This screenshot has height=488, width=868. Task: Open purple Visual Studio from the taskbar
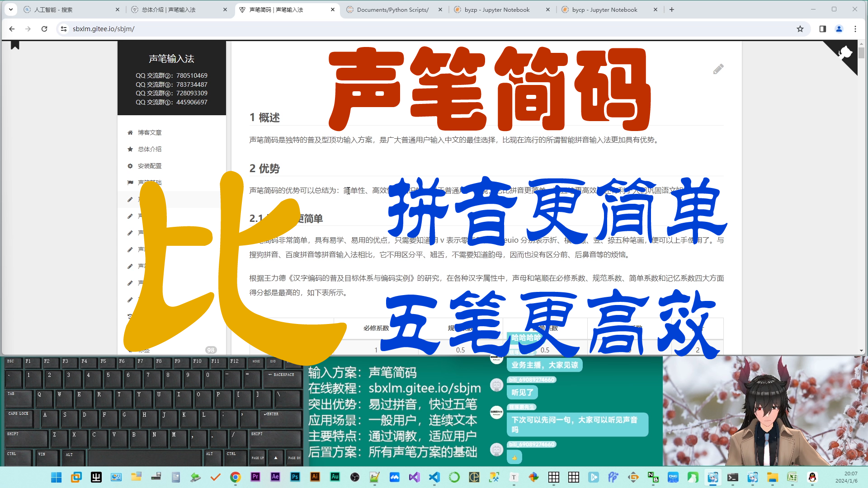click(x=415, y=477)
